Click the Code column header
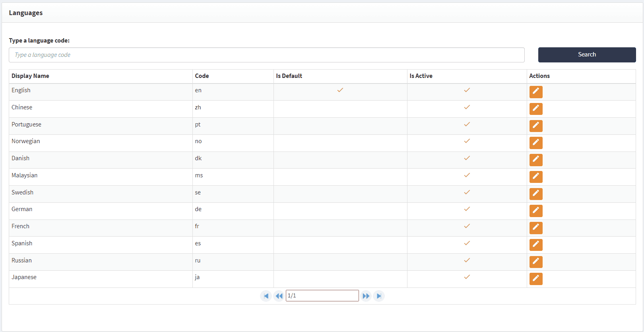The image size is (644, 332). [x=202, y=76]
